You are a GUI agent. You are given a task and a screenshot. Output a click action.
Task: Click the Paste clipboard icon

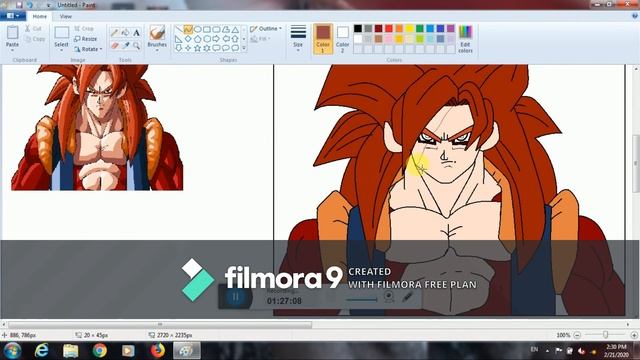[x=12, y=32]
